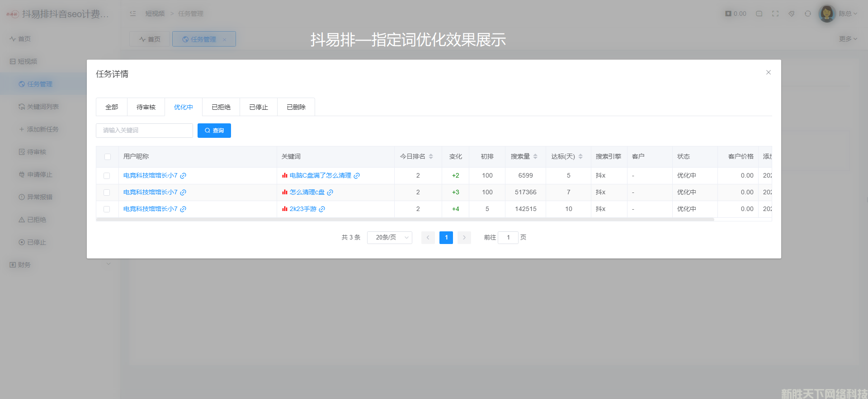Click bar chart icon before 2k23手游
Viewport: 868px width, 399px height.
coord(285,209)
